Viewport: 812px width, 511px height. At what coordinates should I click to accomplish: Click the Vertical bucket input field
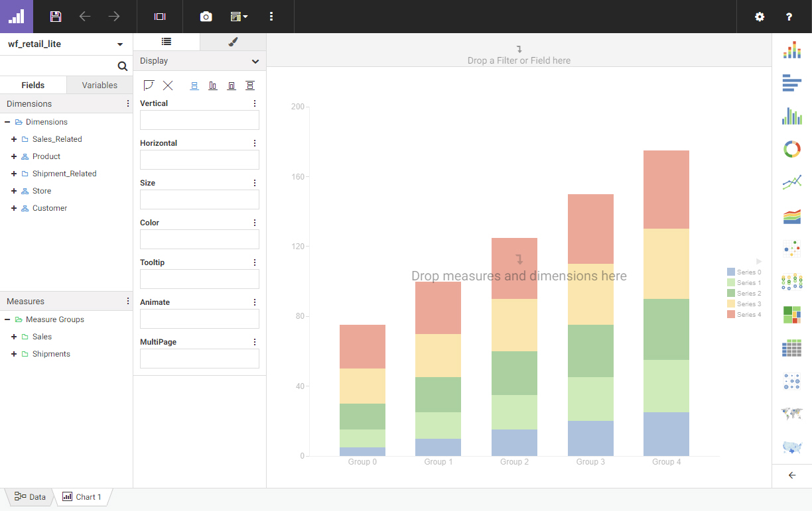[199, 120]
